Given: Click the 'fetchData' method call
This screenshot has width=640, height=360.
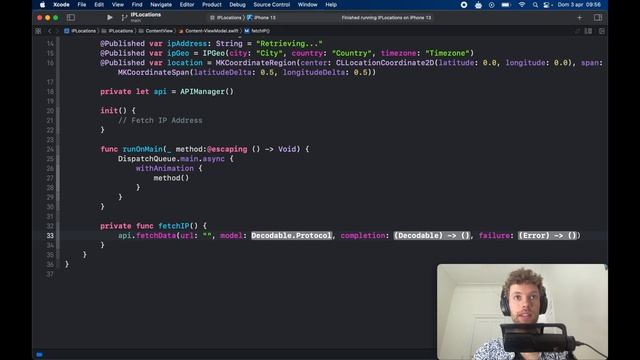Looking at the screenshot, I should (156, 236).
